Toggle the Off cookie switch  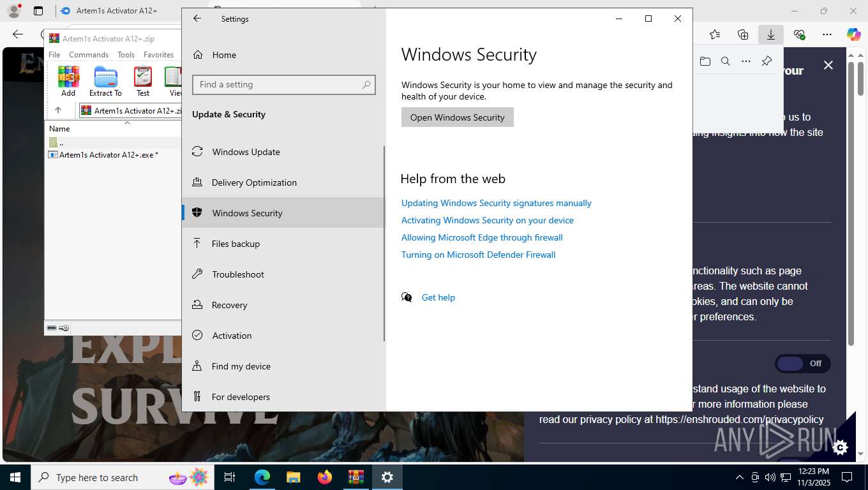point(803,364)
